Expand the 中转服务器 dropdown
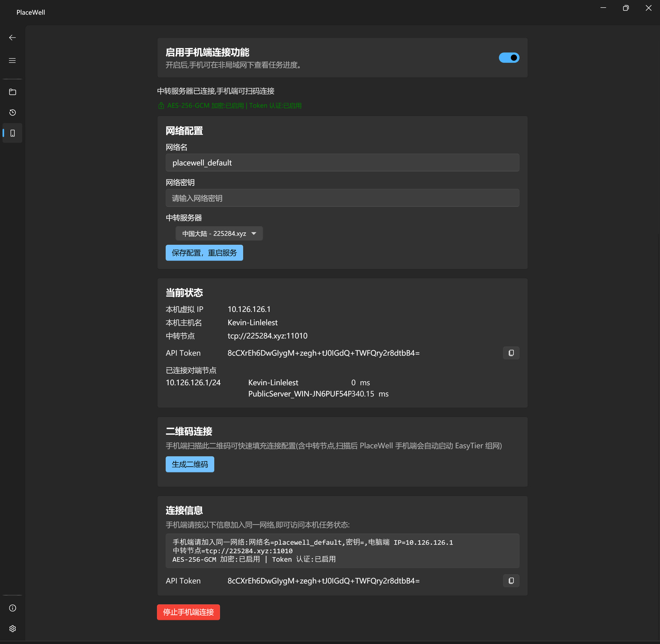The width and height of the screenshot is (660, 644). [219, 233]
